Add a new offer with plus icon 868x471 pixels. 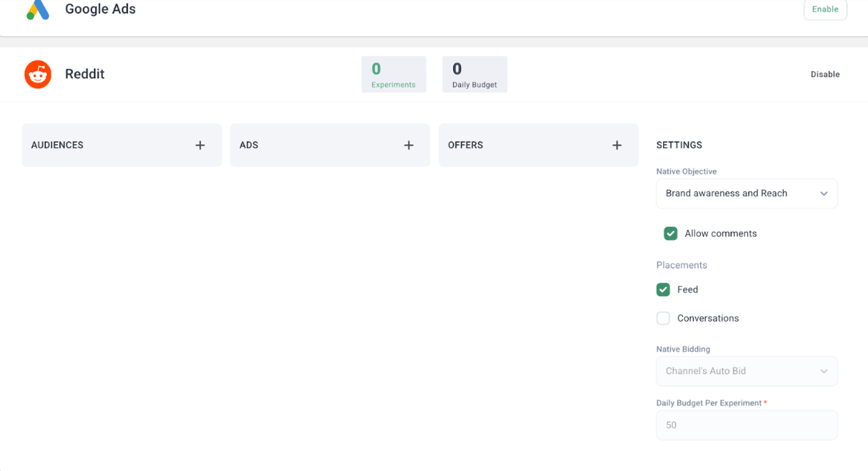coord(617,145)
